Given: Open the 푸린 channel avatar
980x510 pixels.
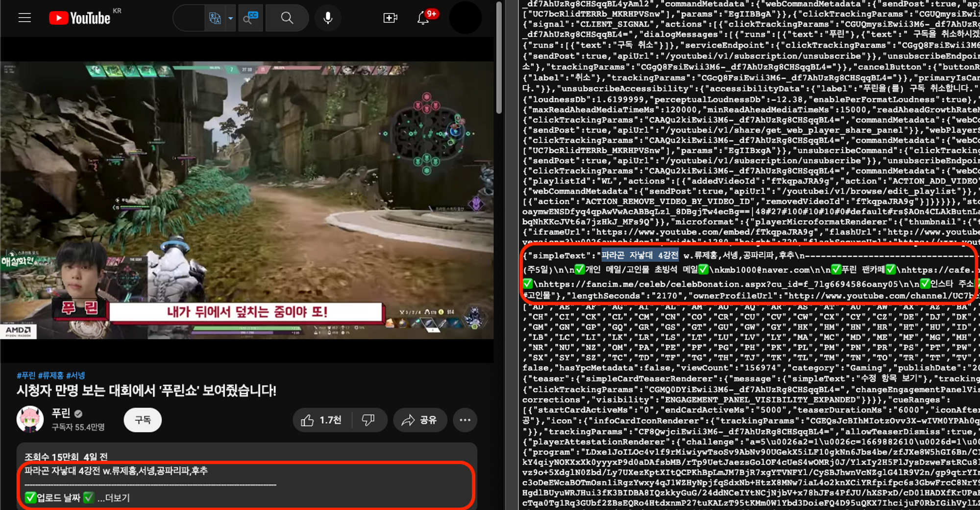Looking at the screenshot, I should (x=30, y=419).
